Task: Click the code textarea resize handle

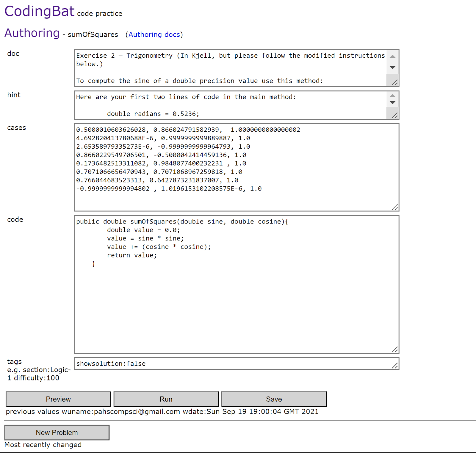Action: pyautogui.click(x=395, y=350)
